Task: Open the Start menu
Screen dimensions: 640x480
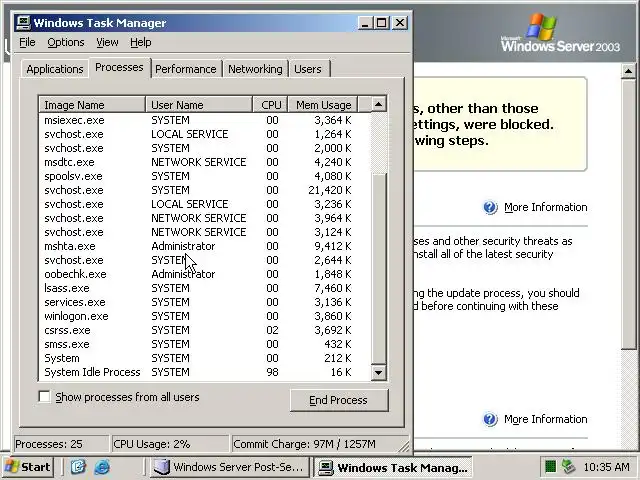Action: [28, 467]
